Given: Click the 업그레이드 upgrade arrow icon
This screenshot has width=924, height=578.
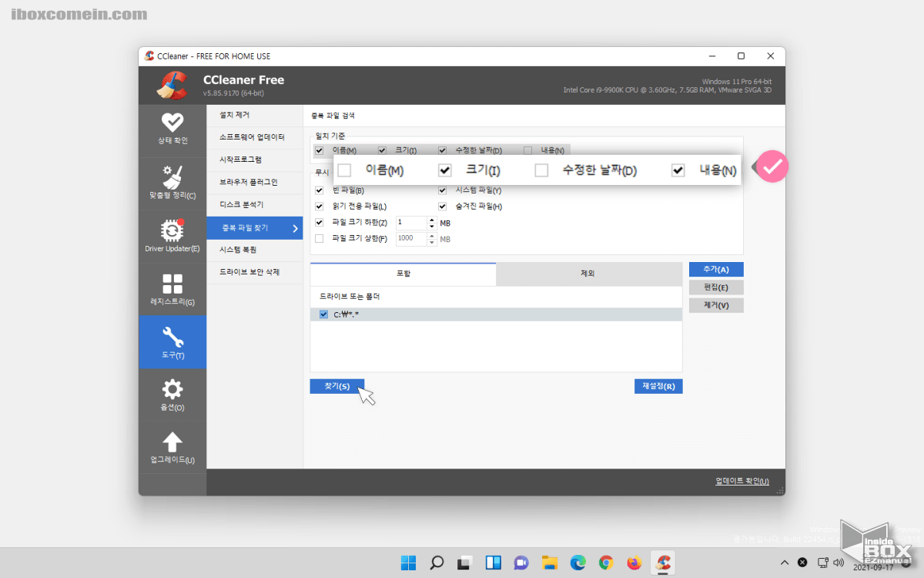Looking at the screenshot, I should click(x=172, y=447).
